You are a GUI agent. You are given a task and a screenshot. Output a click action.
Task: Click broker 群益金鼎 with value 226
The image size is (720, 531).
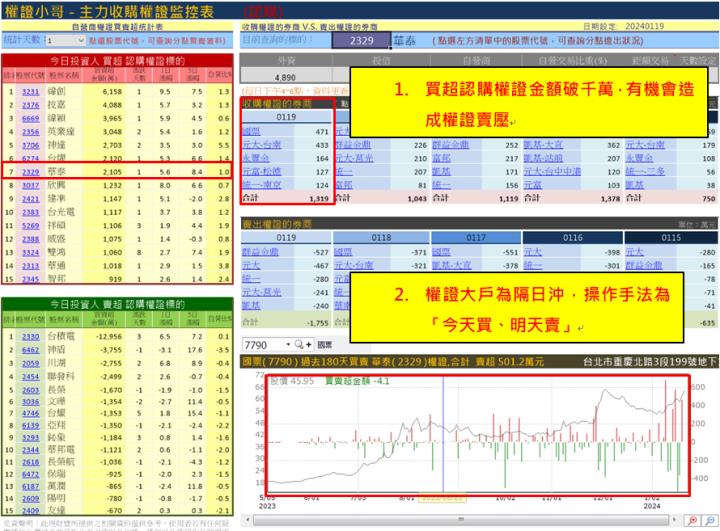[x=353, y=145]
